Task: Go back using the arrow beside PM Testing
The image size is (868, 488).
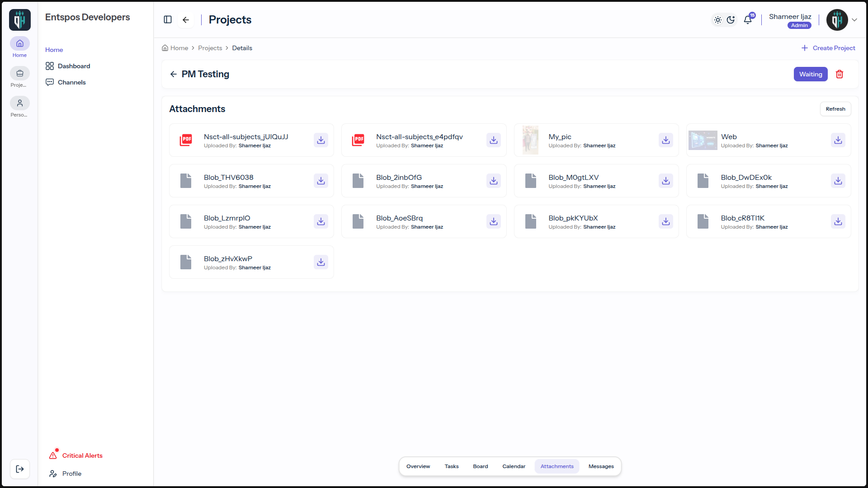Action: click(x=174, y=74)
